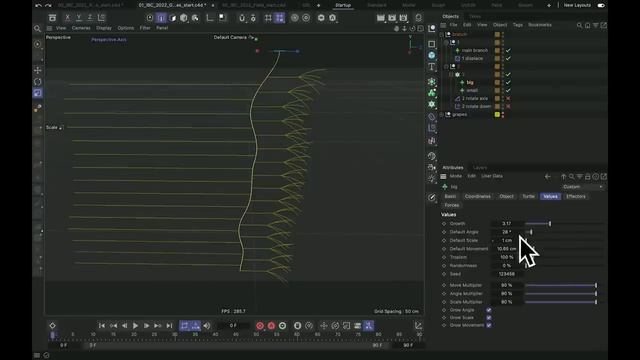Collapse the grapes tree node
The height and width of the screenshot is (360, 640).
(442, 115)
